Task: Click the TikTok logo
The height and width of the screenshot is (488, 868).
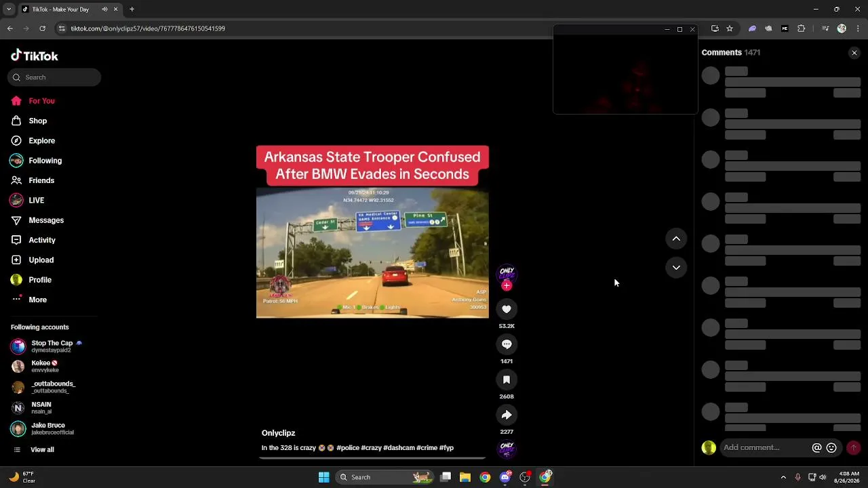Action: [x=35, y=56]
